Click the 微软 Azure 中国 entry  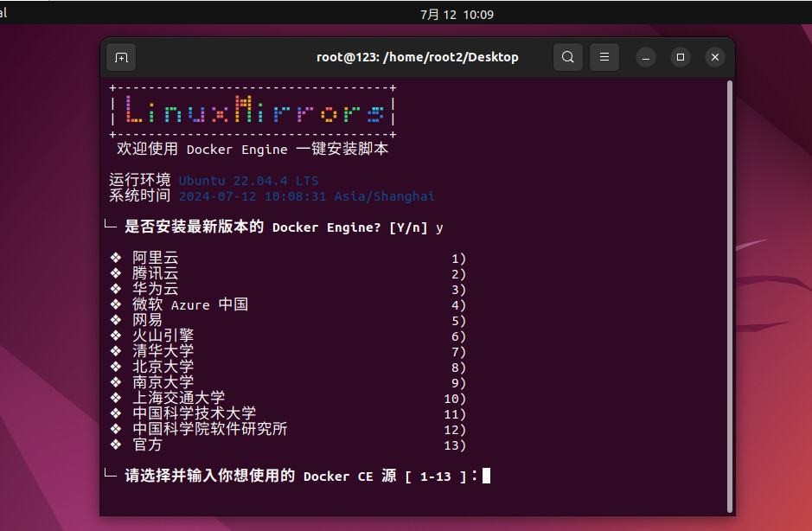(x=288, y=304)
